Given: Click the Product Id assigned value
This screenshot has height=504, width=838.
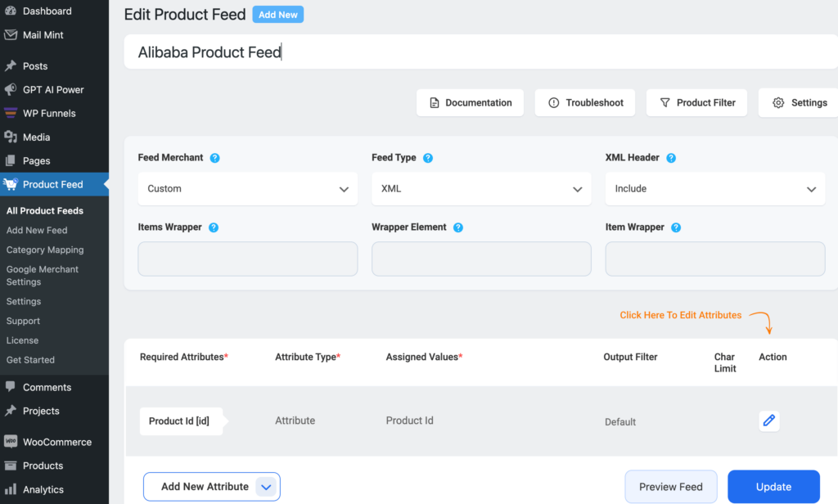Looking at the screenshot, I should [409, 421].
